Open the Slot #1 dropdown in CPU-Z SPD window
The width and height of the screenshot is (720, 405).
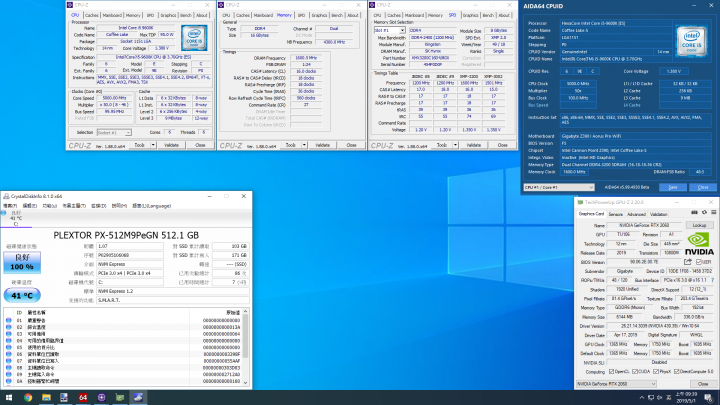pyautogui.click(x=389, y=30)
